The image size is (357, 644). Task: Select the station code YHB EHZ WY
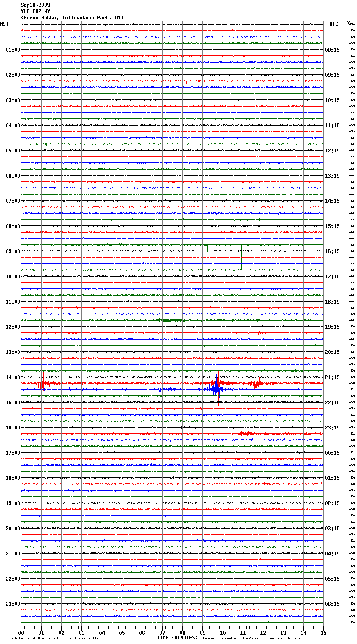[35, 11]
